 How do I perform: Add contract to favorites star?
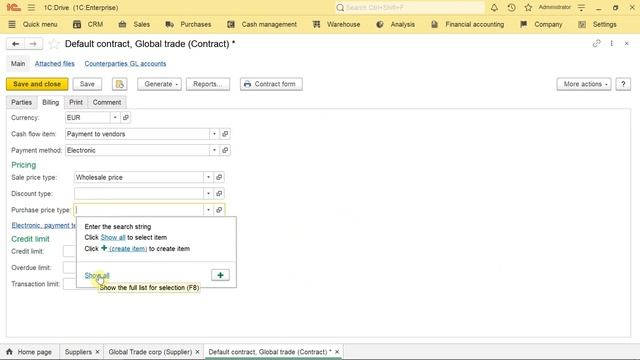pyautogui.click(x=54, y=44)
